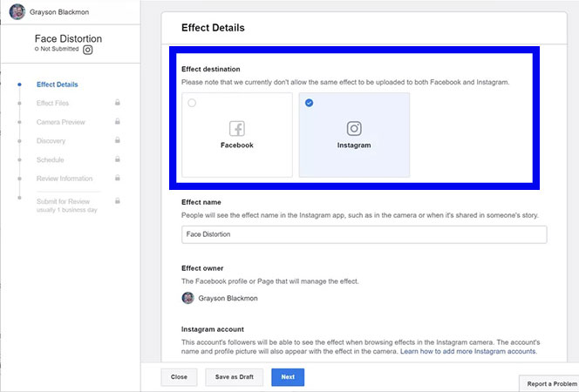Click the blue Next button

[288, 377]
